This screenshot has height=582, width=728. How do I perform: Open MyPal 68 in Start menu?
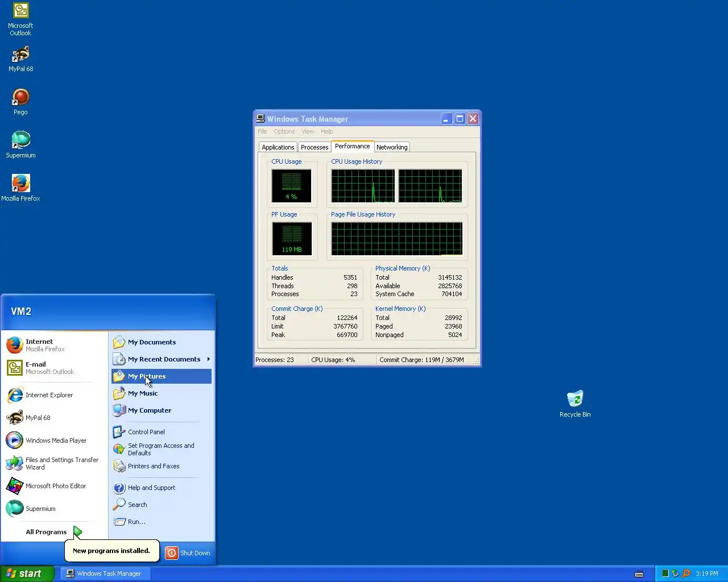tap(55, 418)
